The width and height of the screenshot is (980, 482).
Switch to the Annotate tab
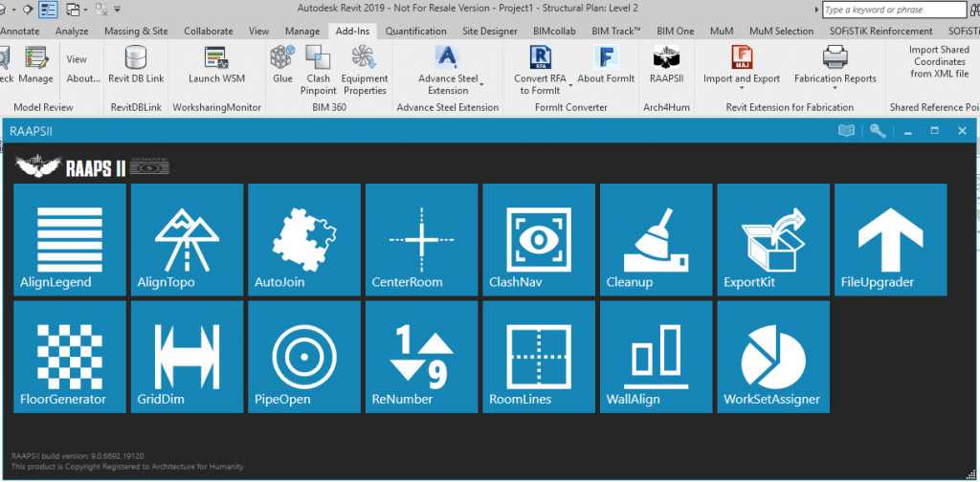click(19, 32)
